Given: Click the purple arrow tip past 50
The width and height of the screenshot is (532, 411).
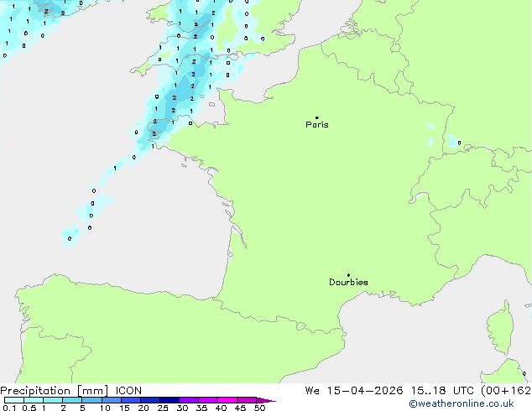Looking at the screenshot, I should (266, 400).
